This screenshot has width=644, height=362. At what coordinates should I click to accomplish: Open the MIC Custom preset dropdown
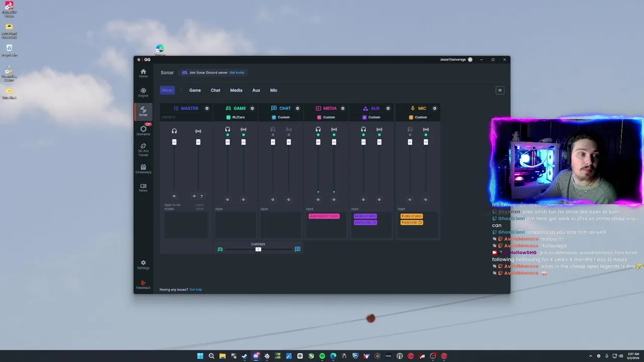pyautogui.click(x=418, y=117)
